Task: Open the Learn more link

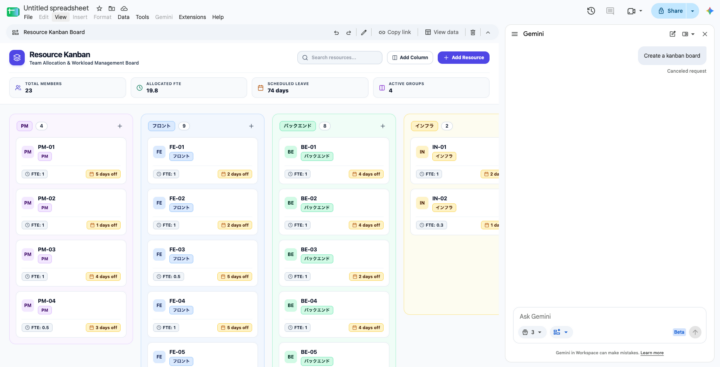Action: (x=652, y=353)
